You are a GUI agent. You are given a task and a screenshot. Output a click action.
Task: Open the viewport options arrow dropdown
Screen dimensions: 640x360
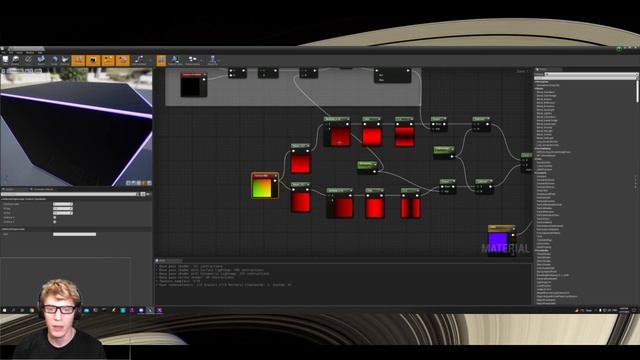pyautogui.click(x=3, y=71)
